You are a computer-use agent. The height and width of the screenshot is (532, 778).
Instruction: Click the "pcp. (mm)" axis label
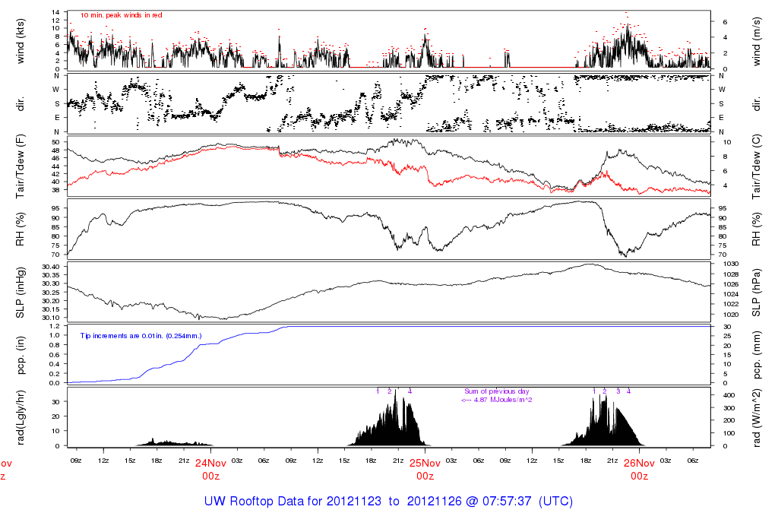coord(756,356)
